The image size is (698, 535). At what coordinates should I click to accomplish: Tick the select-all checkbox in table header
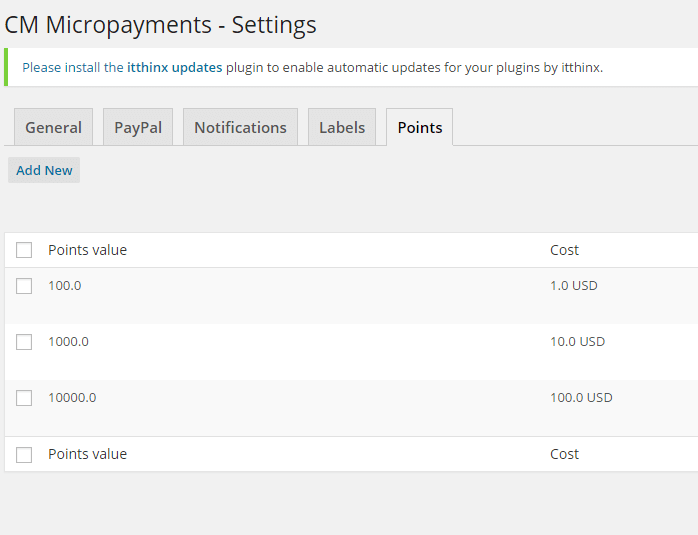(24, 250)
